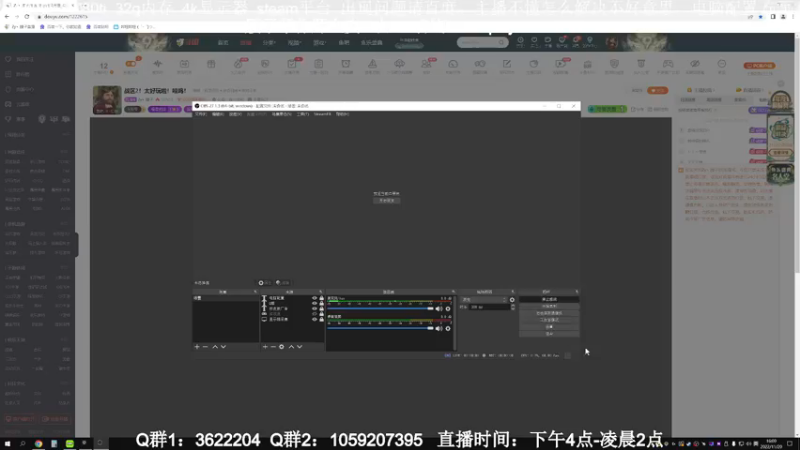Viewport: 800px width, 450px height.
Task: Remove the selected source with the sources minus icon
Action: click(273, 347)
